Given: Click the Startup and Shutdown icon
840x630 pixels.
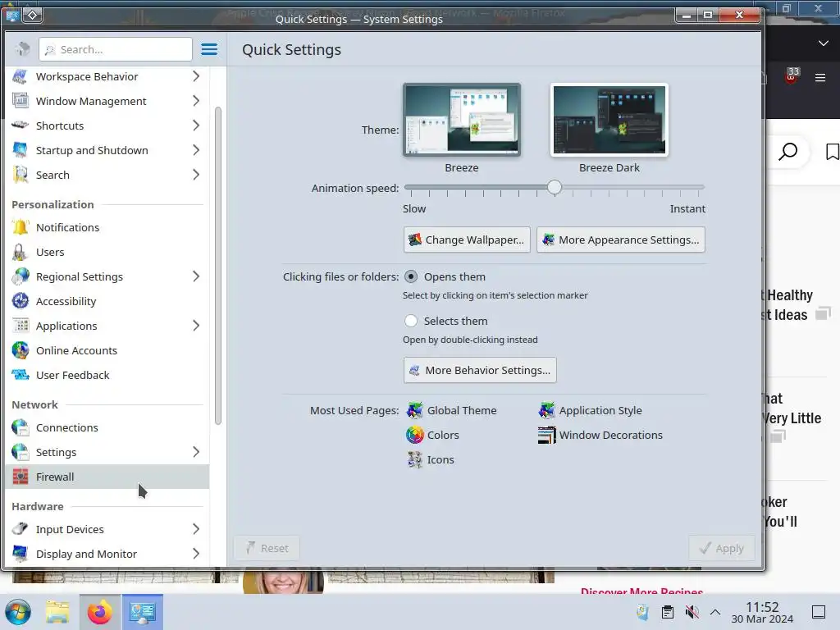Looking at the screenshot, I should pos(21,150).
